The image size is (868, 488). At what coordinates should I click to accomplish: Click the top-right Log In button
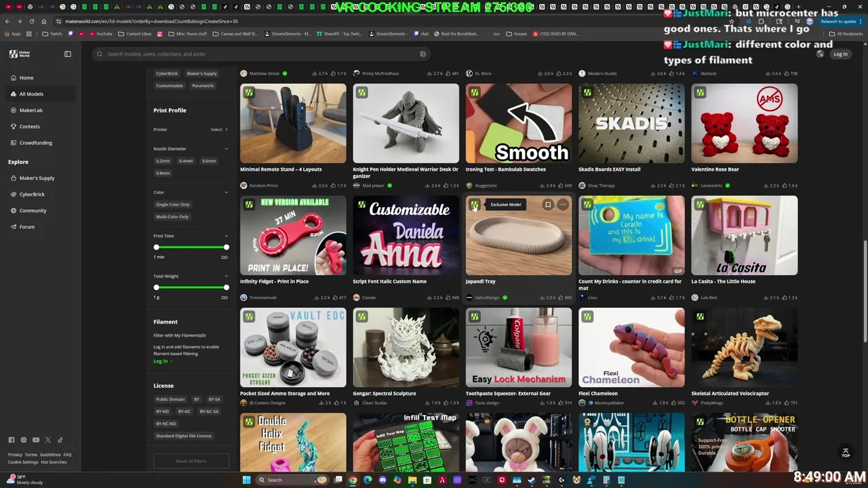pyautogui.click(x=840, y=54)
